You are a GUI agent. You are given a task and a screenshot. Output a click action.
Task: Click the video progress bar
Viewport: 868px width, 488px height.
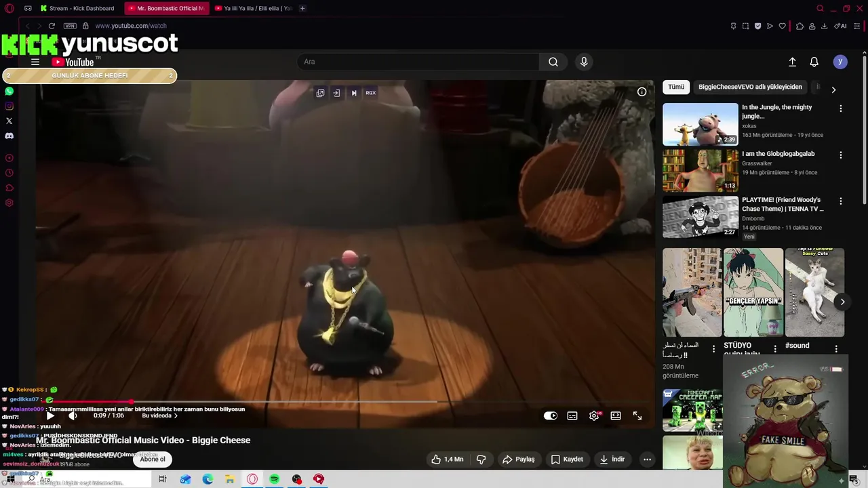pyautogui.click(x=345, y=402)
